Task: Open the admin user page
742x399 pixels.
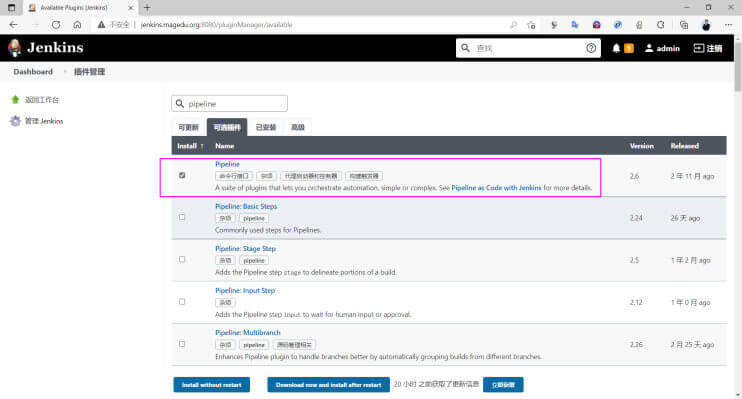Action: coord(662,48)
